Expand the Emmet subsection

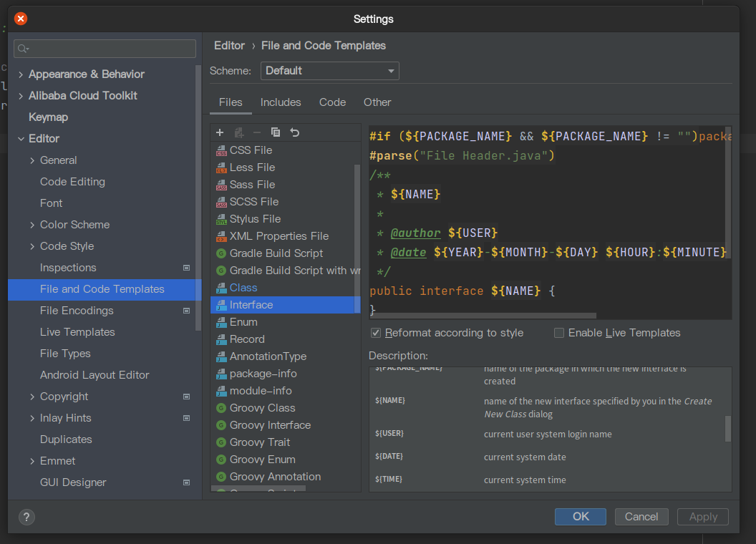pos(32,461)
